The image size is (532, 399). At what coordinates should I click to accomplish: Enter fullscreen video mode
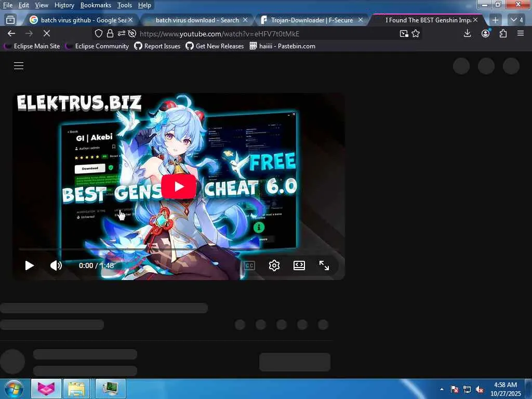(x=324, y=265)
